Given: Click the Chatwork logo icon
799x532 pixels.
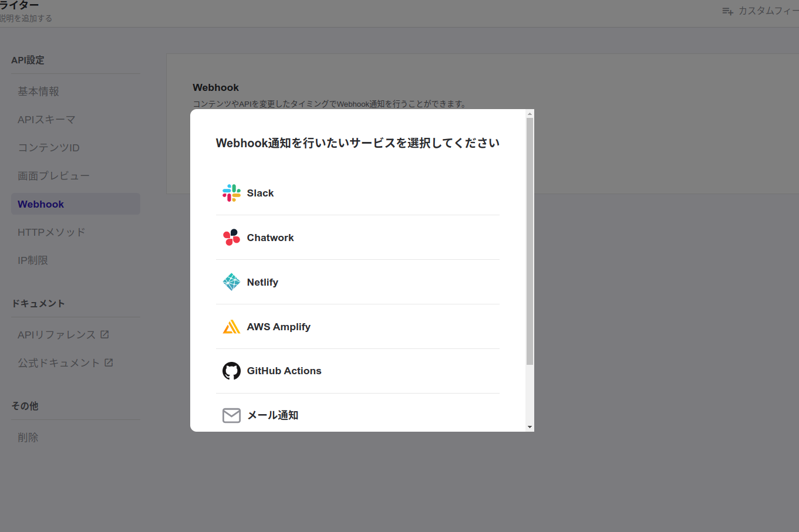Looking at the screenshot, I should coord(231,238).
